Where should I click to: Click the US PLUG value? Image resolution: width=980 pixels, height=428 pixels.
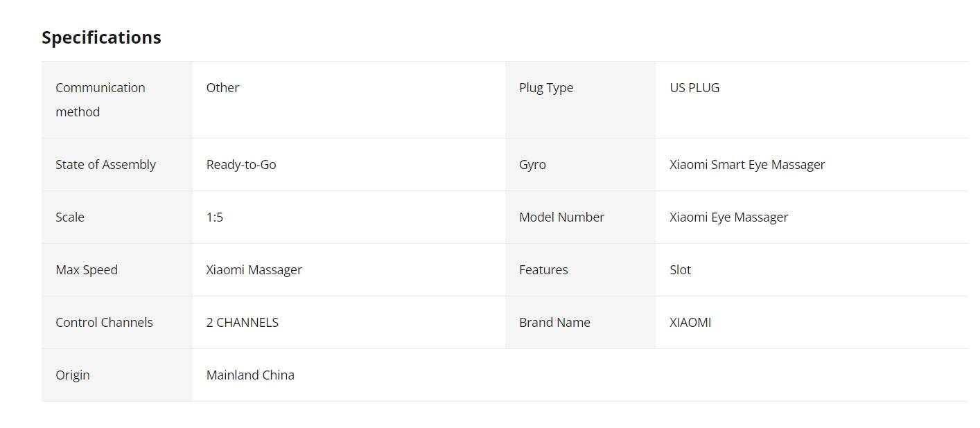point(694,87)
